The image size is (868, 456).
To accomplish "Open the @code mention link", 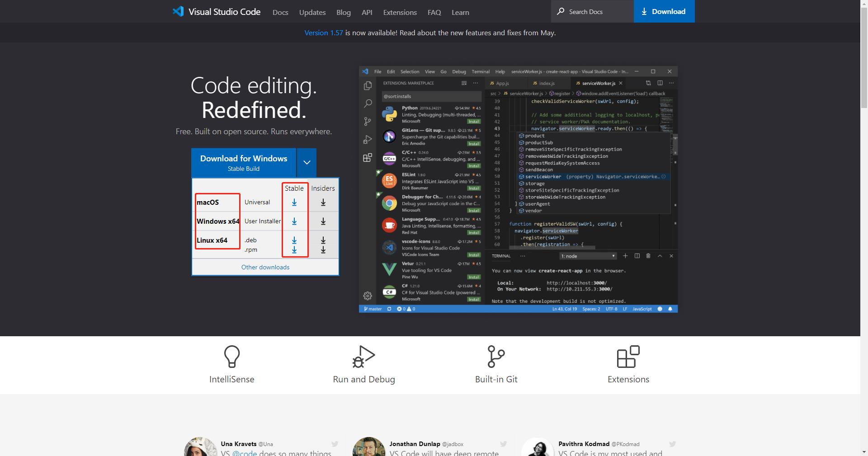I will [x=245, y=453].
